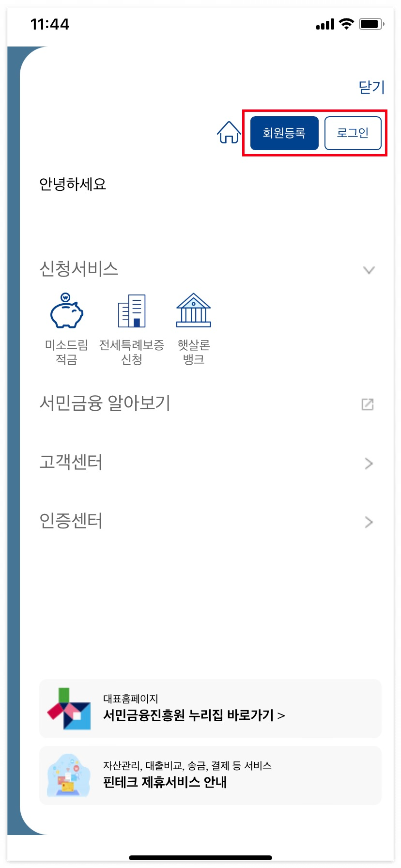
Task: Click external link icon beside 서민금융 알아보기
Action: click(368, 404)
